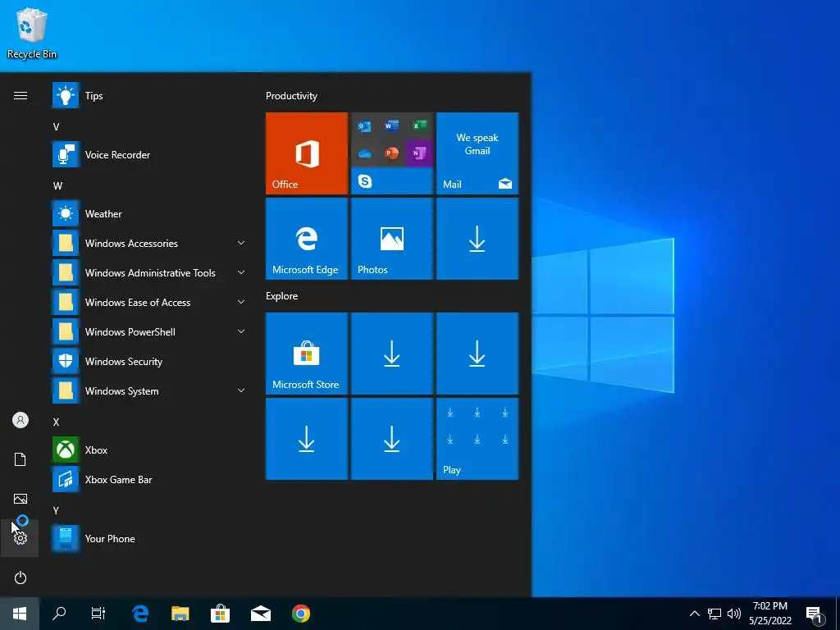Click the letter Y section header
Screen dimensions: 840x630
click(57, 510)
